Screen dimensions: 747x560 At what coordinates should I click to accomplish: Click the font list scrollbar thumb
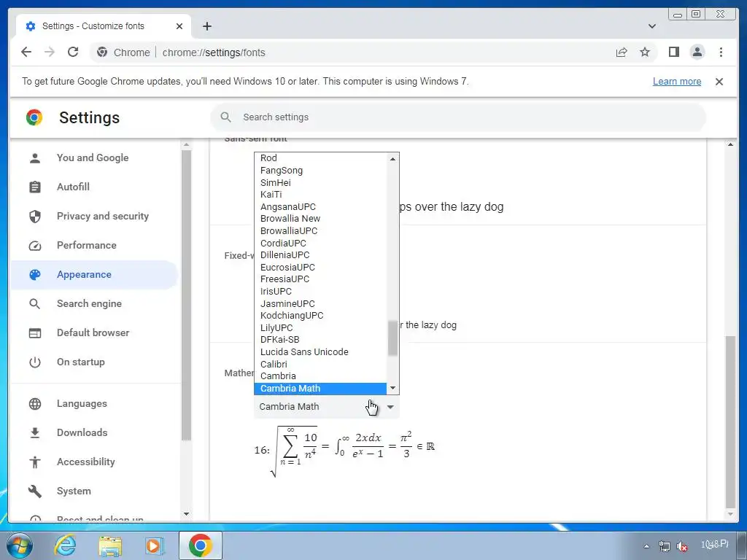coord(392,338)
